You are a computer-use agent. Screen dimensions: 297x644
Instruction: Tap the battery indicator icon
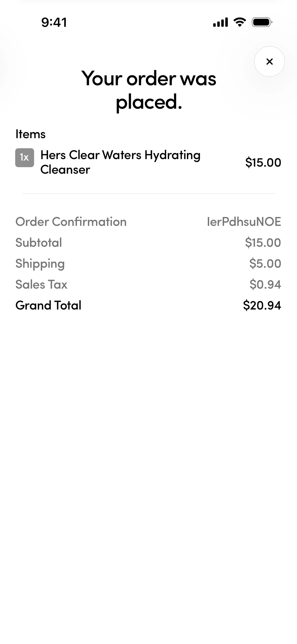tap(262, 22)
